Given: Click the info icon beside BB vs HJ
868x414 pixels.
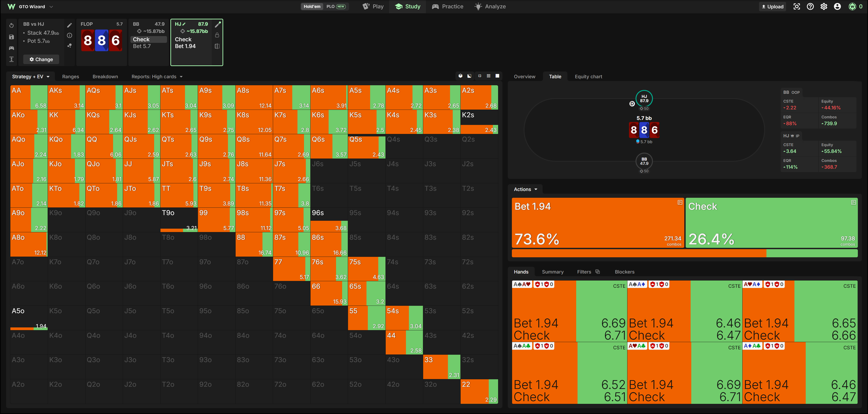Looking at the screenshot, I should (x=70, y=35).
